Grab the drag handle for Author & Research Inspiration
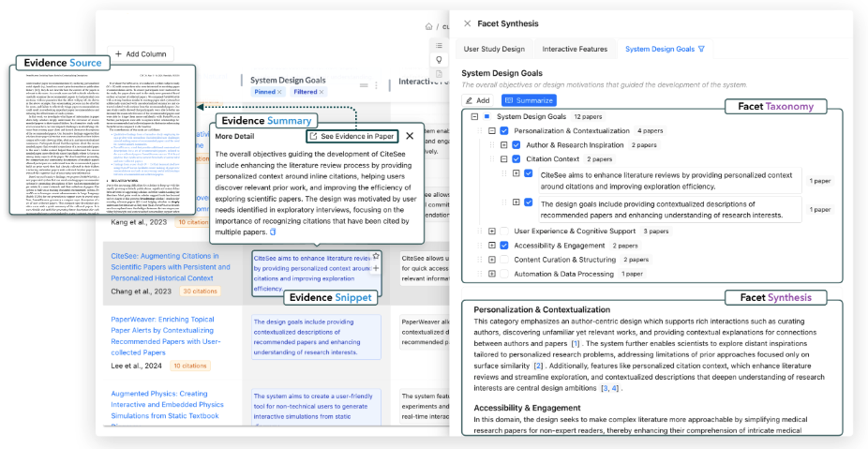This screenshot has width=868, height=449. pos(490,145)
